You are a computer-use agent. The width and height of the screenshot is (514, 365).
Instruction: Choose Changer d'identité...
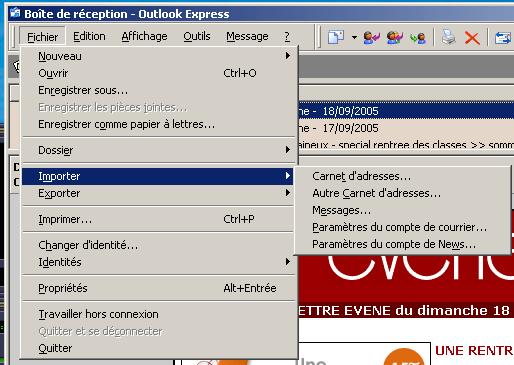159,245
